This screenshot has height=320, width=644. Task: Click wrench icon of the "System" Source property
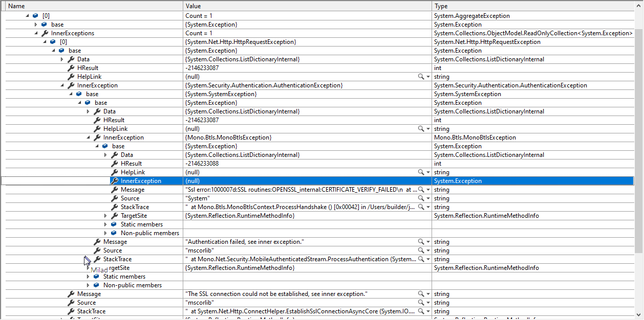(x=114, y=198)
